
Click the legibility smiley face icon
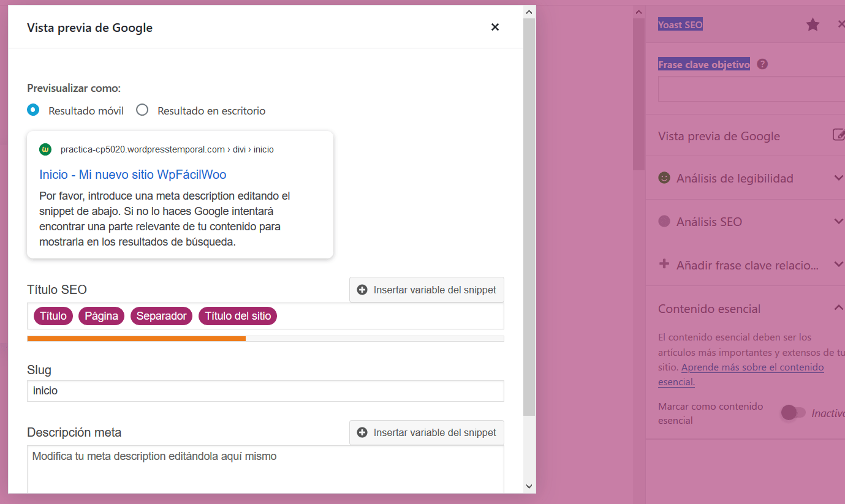664,178
